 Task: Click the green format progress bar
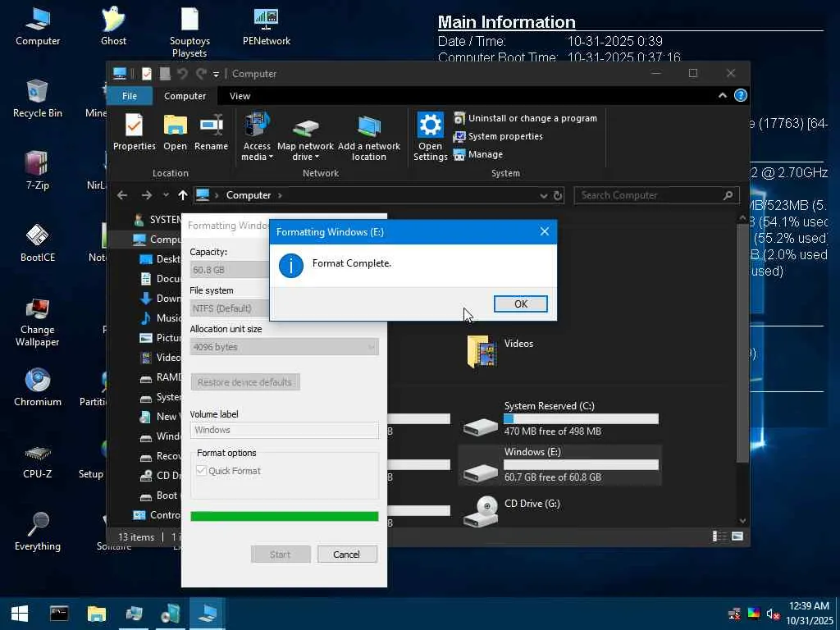click(x=285, y=517)
